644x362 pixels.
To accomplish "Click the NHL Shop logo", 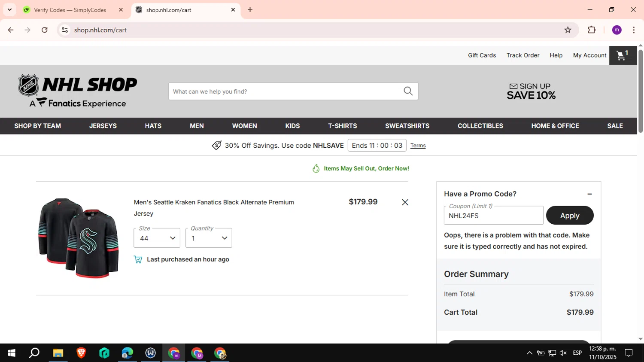I will (77, 91).
